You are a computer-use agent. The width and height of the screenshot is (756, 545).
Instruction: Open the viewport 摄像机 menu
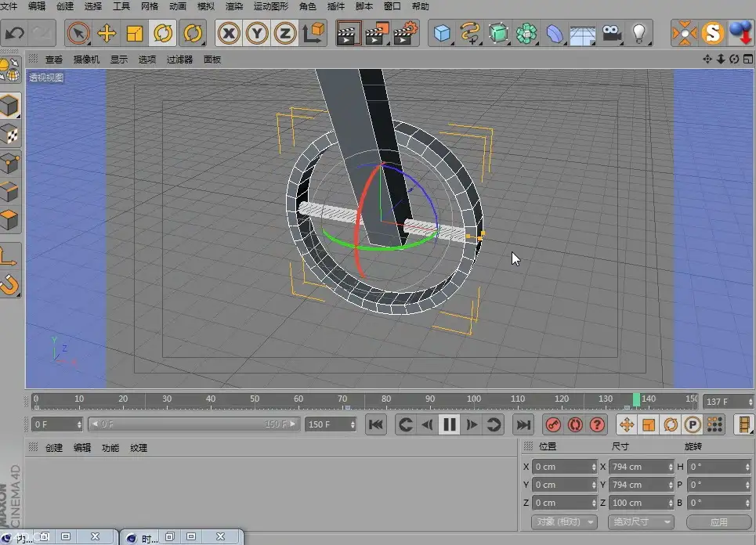[86, 60]
